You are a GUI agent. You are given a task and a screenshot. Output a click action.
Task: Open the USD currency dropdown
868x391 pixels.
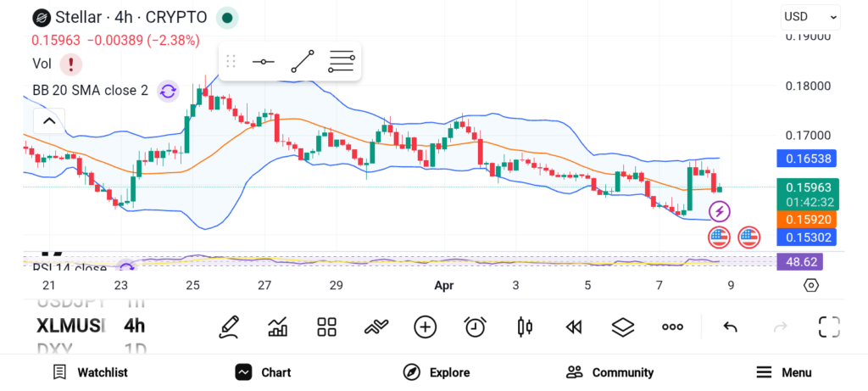810,16
